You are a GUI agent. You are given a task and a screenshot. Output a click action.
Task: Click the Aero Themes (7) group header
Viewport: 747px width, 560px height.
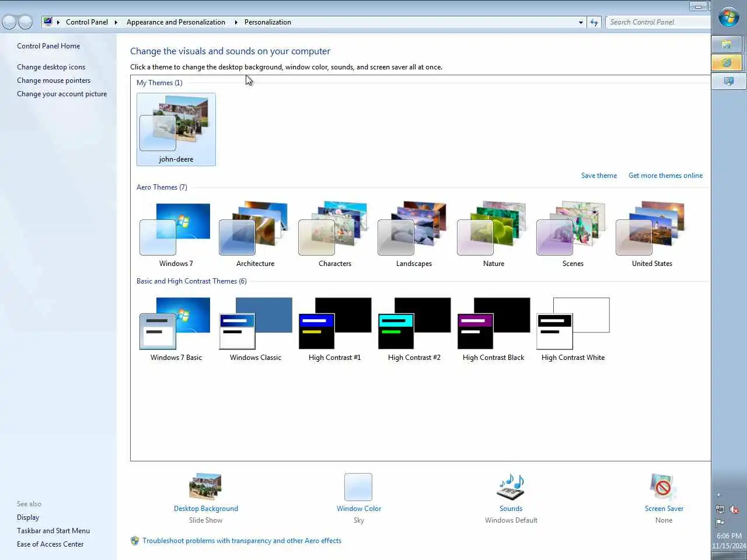point(162,187)
